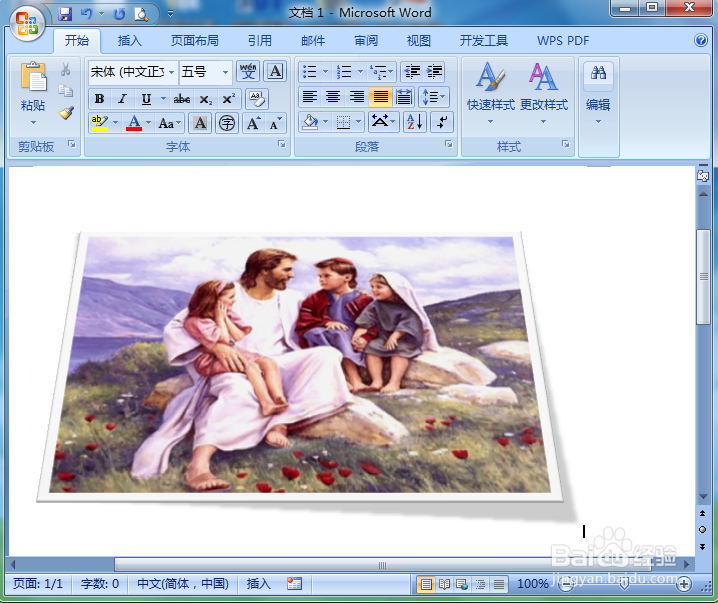Open the 视图 tab
Image resolution: width=718 pixels, height=603 pixels.
coord(419,41)
